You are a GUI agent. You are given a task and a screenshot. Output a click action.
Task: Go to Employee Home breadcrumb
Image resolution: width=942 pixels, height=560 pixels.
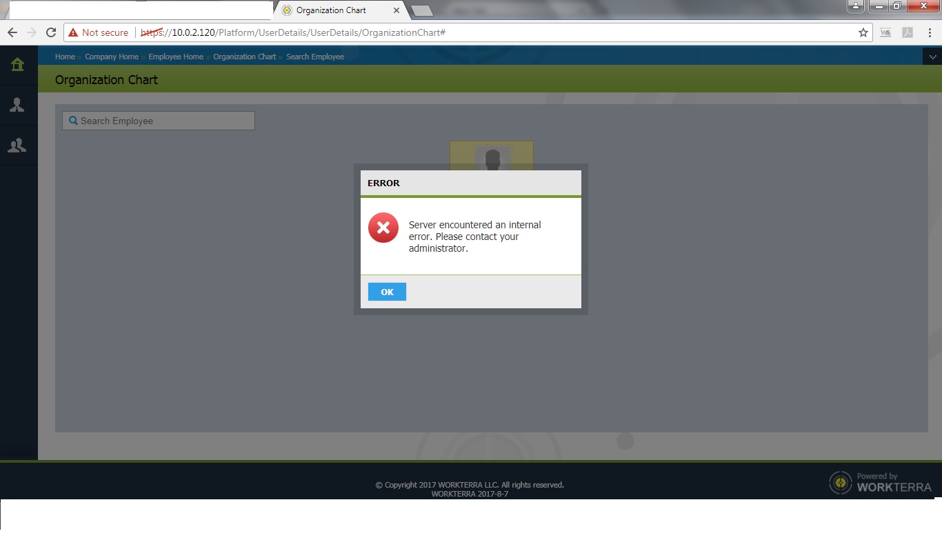[176, 57]
